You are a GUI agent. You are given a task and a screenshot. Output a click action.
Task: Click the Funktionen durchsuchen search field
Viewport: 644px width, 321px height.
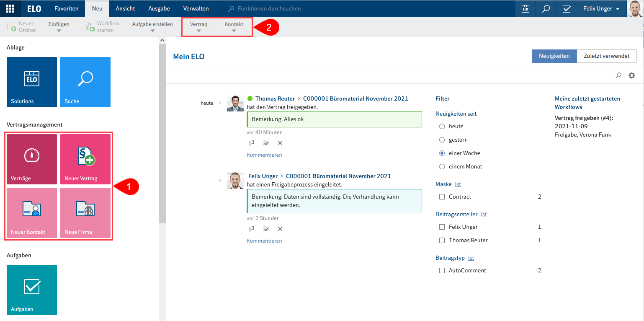pyautogui.click(x=269, y=8)
